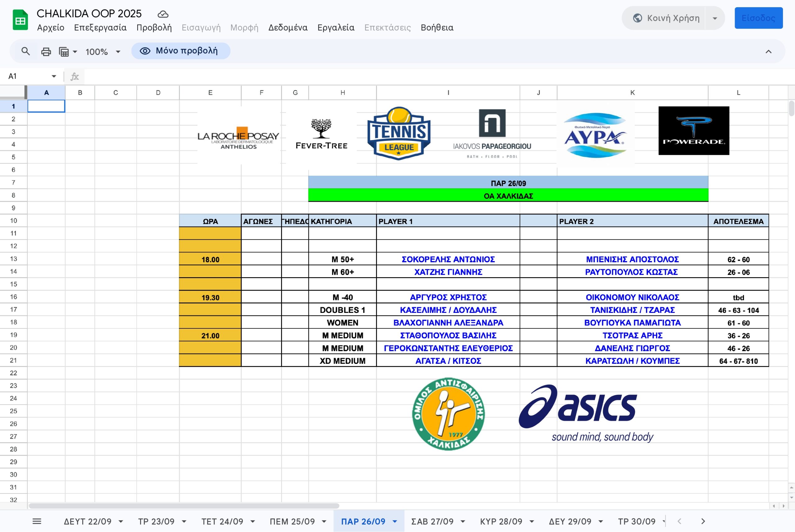Click the search magnifier icon in toolbar
Image resolution: width=795 pixels, height=532 pixels.
click(x=25, y=51)
